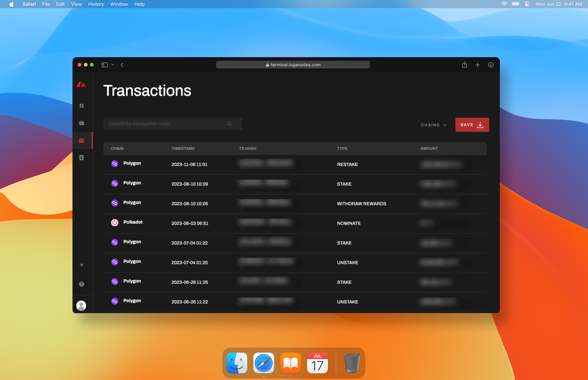
Task: Click the Luganodes logo icon in sidebar
Action: click(x=81, y=84)
